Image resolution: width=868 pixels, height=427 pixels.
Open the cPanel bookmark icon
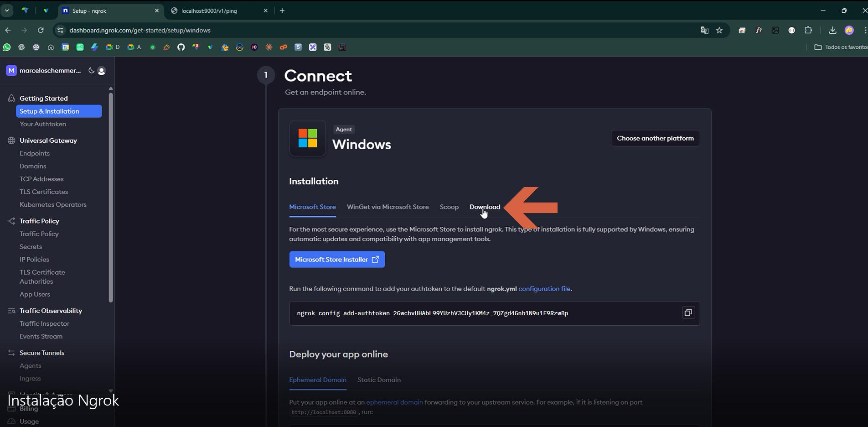[x=284, y=47]
